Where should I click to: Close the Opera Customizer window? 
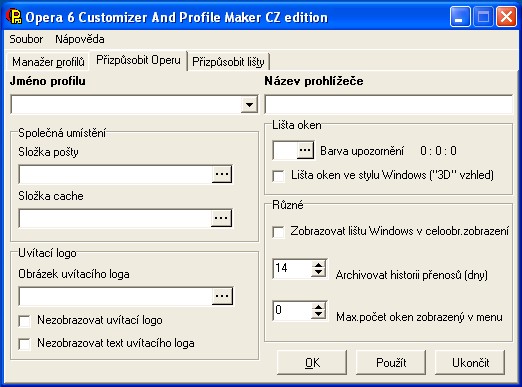click(x=506, y=17)
